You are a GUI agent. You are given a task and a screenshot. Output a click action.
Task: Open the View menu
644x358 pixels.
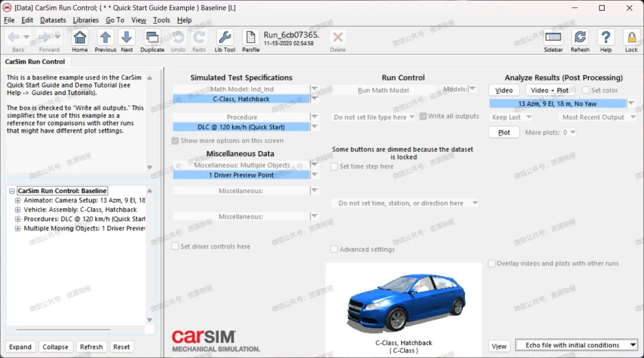[138, 20]
